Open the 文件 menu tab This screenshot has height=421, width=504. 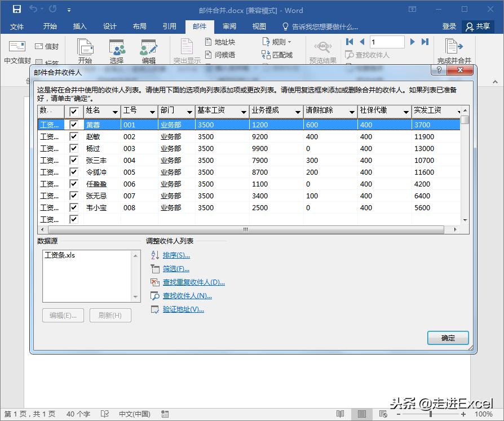click(x=17, y=26)
